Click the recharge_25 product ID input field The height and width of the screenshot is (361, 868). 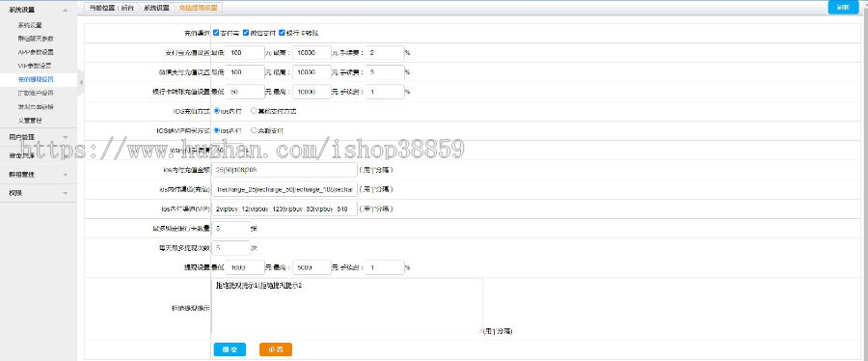point(285,189)
